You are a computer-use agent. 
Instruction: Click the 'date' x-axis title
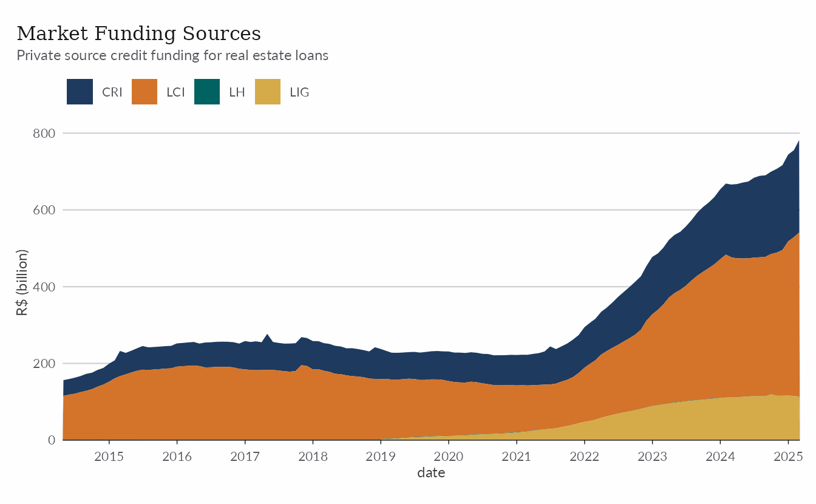click(431, 472)
